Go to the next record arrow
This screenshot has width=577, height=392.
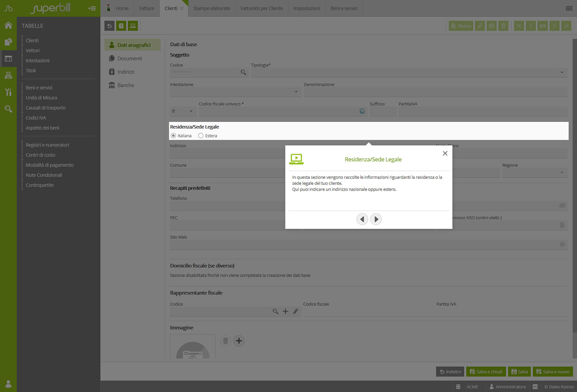coord(554,26)
